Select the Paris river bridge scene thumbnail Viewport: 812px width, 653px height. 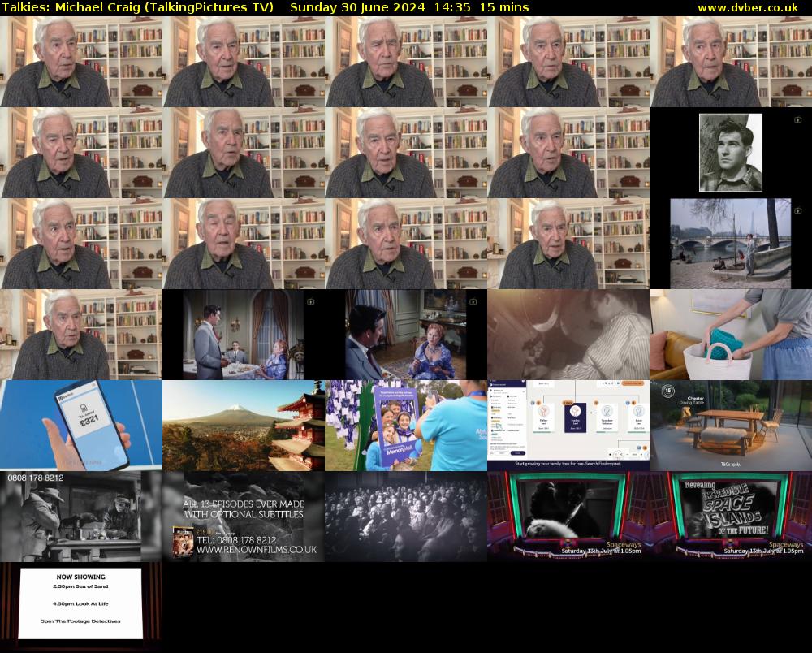point(730,244)
